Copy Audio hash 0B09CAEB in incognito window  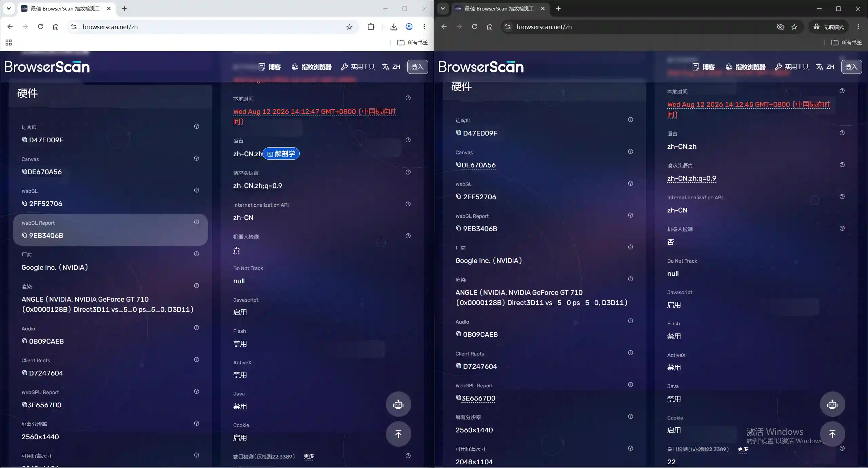point(458,334)
